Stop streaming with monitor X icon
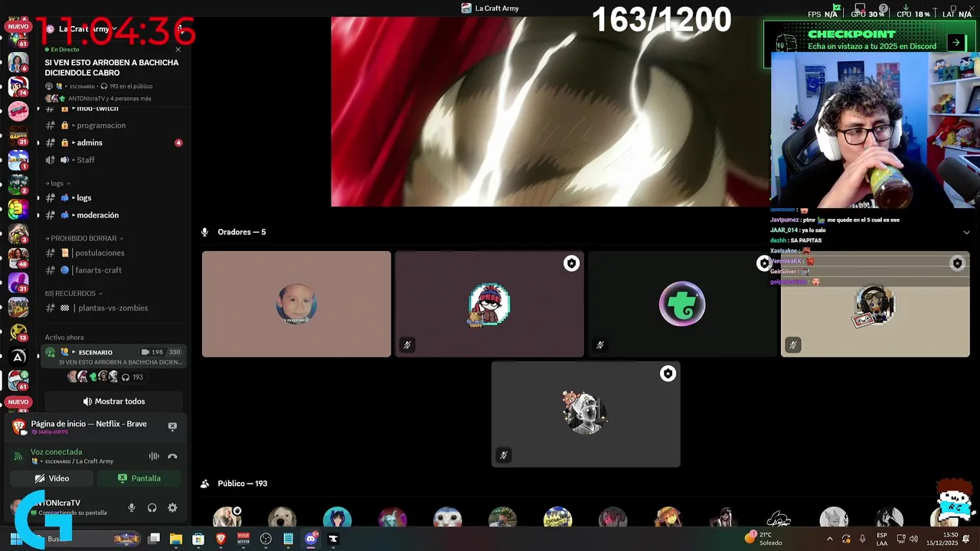980x551 pixels. tap(172, 426)
